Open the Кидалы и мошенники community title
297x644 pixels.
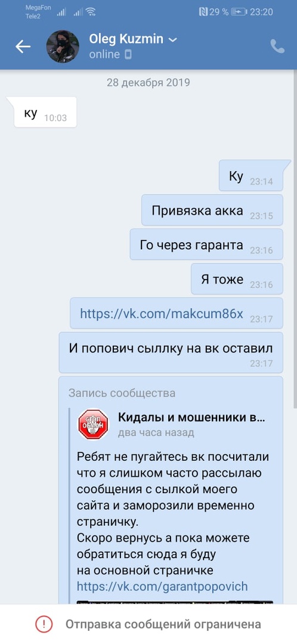point(191,417)
